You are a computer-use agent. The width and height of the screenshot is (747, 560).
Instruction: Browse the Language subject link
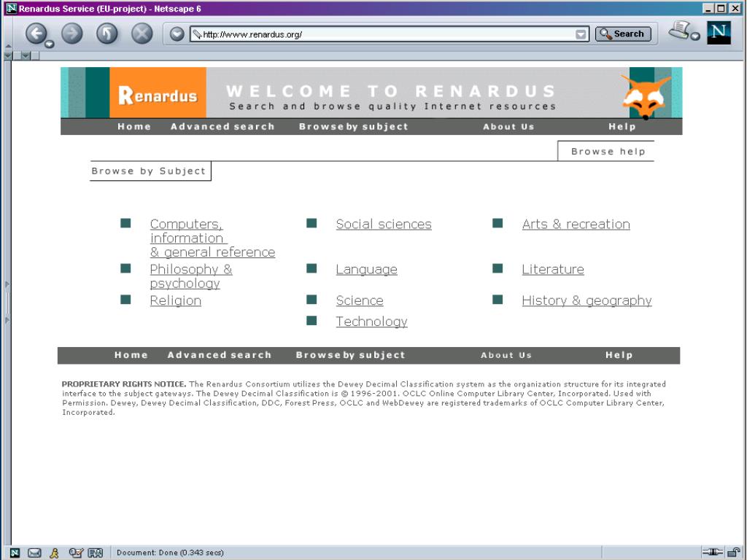click(x=366, y=270)
